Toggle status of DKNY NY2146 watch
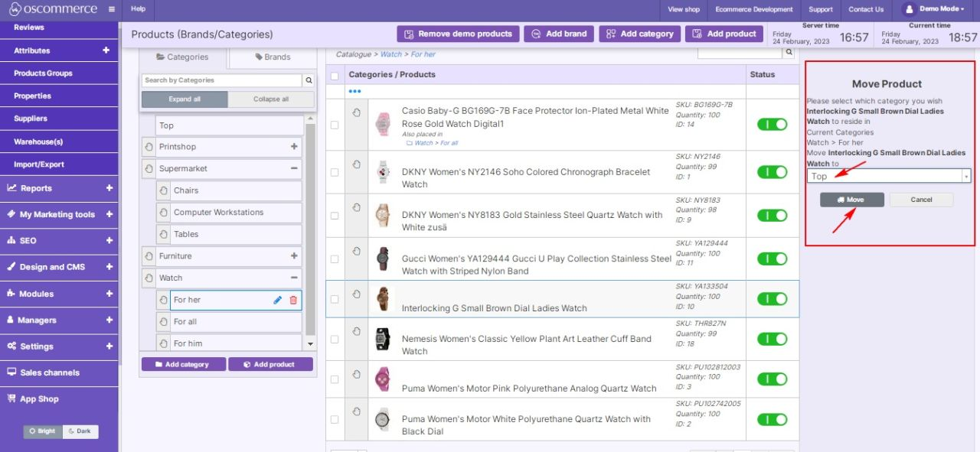Screen dimensions: 980x452 (x=772, y=172)
